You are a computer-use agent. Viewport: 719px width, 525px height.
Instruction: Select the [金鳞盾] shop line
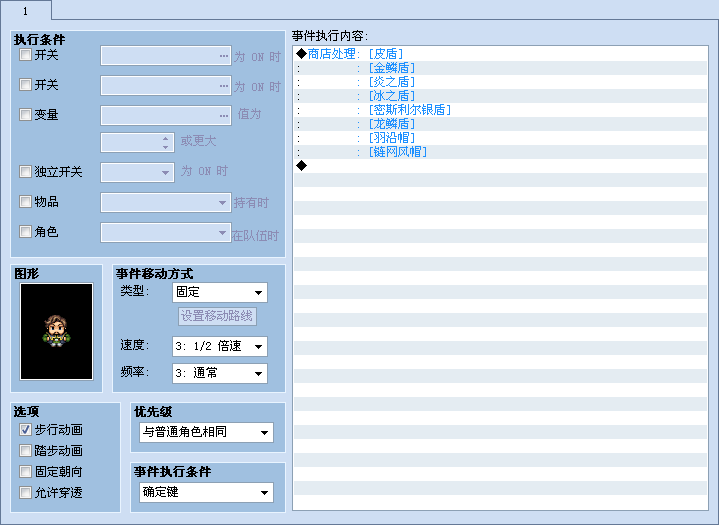point(501,68)
